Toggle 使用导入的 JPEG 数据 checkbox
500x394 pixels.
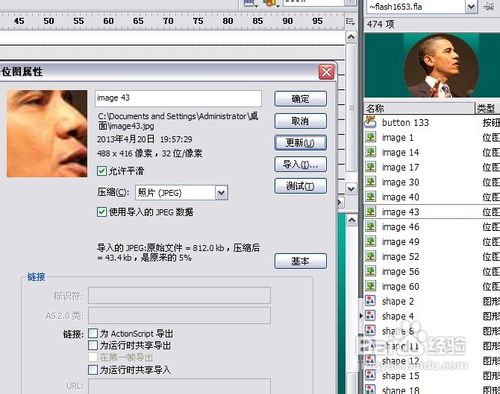(x=102, y=212)
